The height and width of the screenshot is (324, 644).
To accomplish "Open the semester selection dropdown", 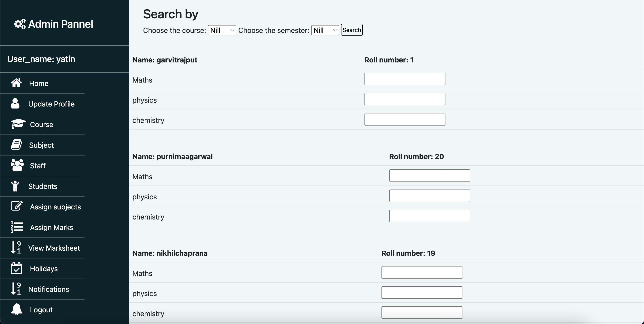I will (325, 30).
